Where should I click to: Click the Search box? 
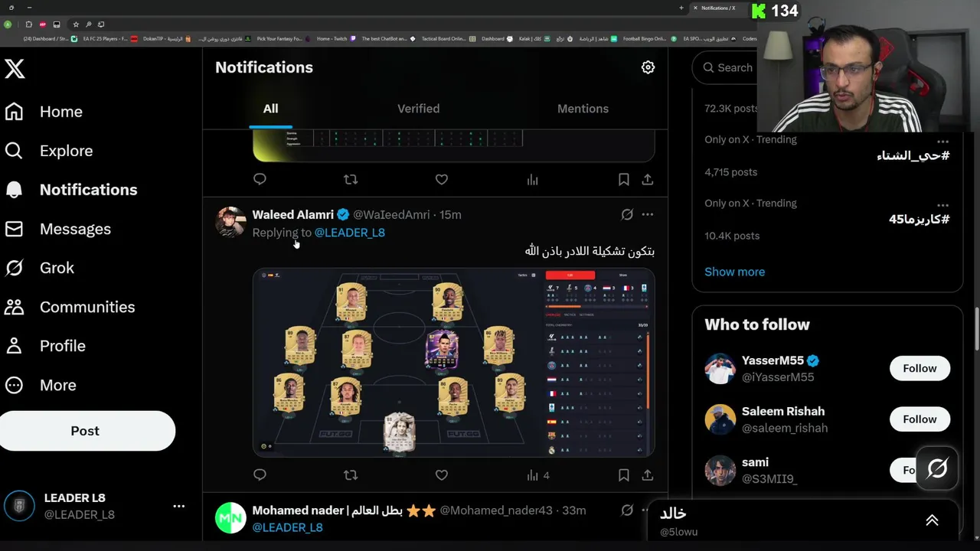click(x=727, y=67)
